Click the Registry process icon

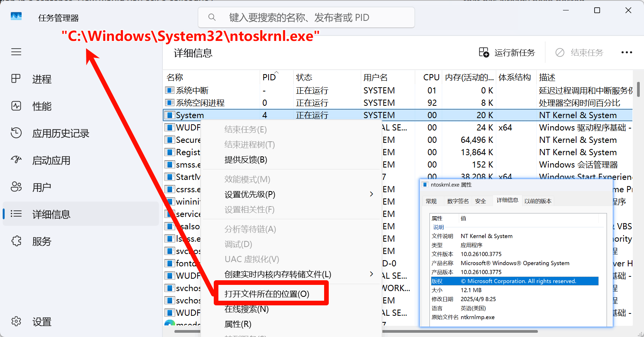coord(169,152)
